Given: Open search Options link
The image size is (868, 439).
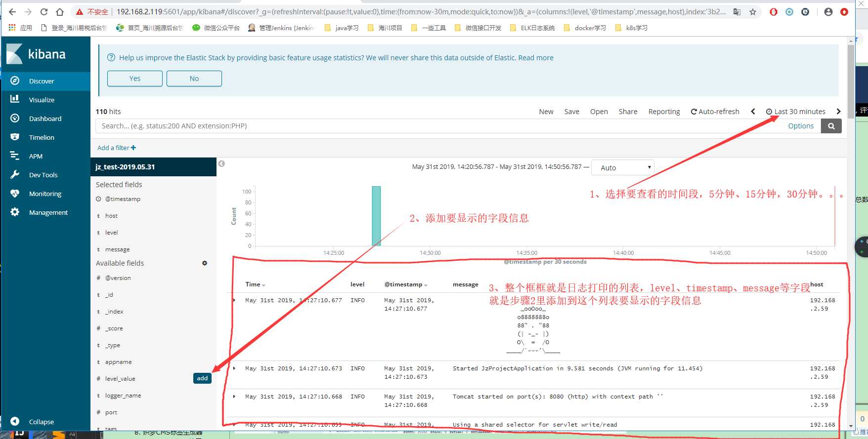Looking at the screenshot, I should pyautogui.click(x=801, y=126).
